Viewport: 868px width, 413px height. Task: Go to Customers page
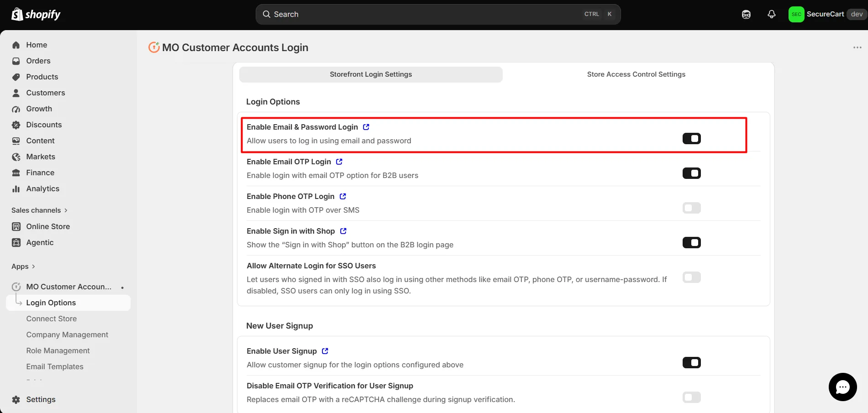[46, 93]
